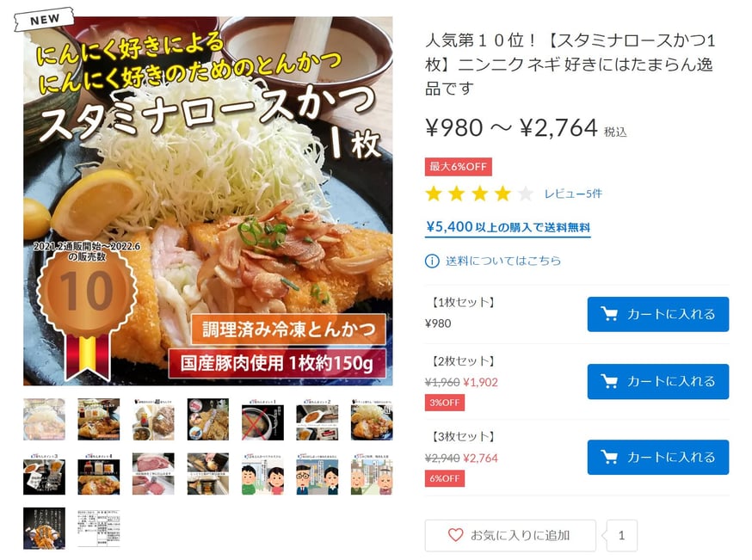The height and width of the screenshot is (560, 752).
Task: Click the ¥5,400以上の購入で送料無料 text
Action: coord(508,227)
